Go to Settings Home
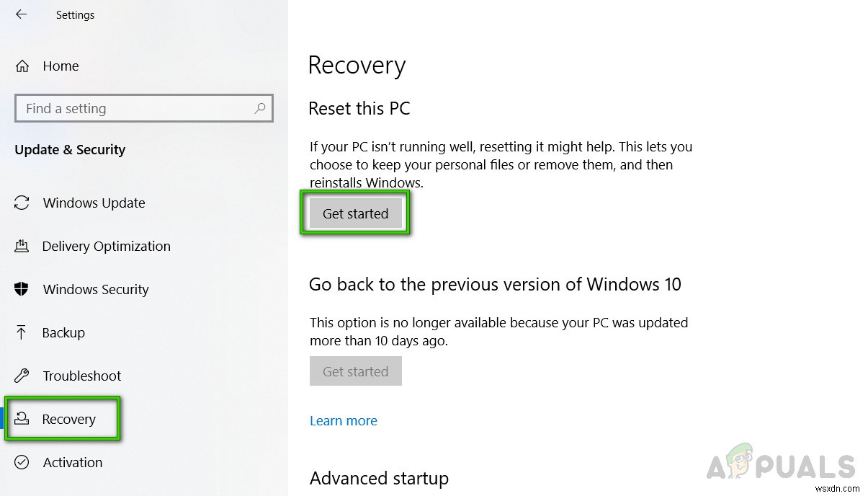This screenshot has width=868, height=496. coord(61,66)
